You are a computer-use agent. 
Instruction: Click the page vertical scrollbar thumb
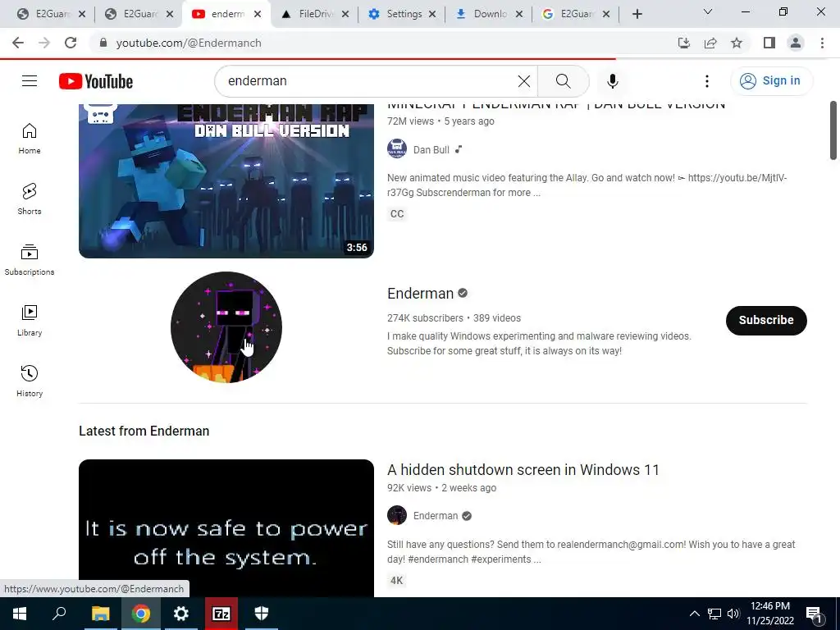click(833, 130)
